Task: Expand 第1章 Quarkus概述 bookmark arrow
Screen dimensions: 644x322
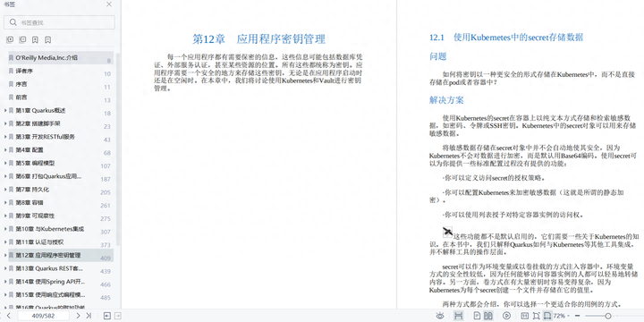Action: click(x=5, y=111)
